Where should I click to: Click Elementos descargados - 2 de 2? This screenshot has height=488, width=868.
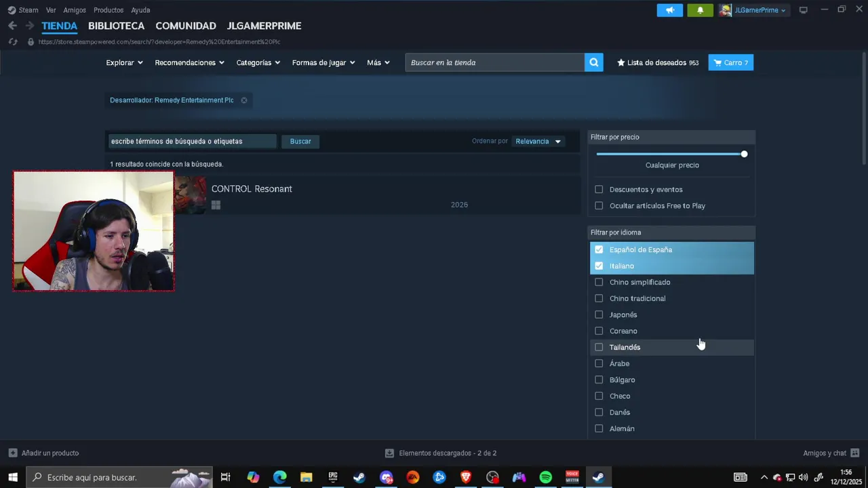pos(448,453)
